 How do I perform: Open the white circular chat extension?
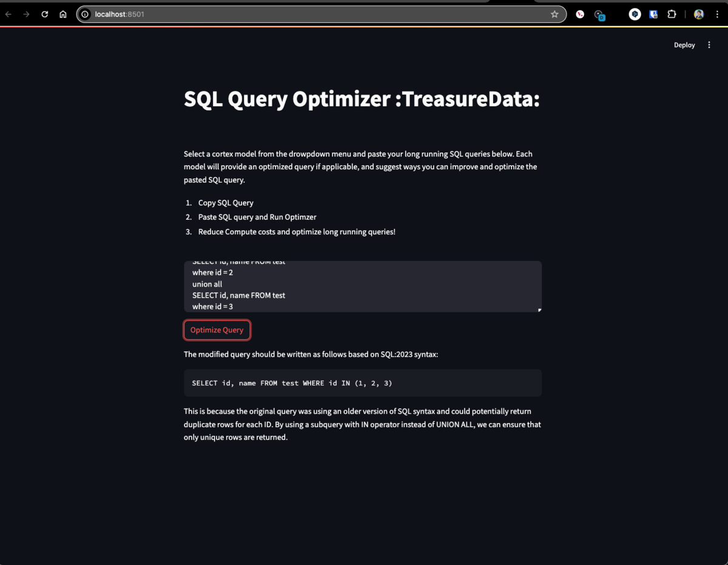click(x=635, y=14)
